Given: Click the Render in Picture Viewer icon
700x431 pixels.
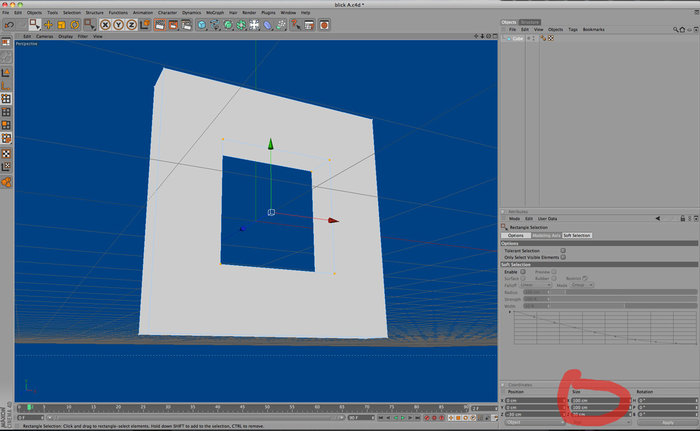Looking at the screenshot, I should [x=173, y=25].
